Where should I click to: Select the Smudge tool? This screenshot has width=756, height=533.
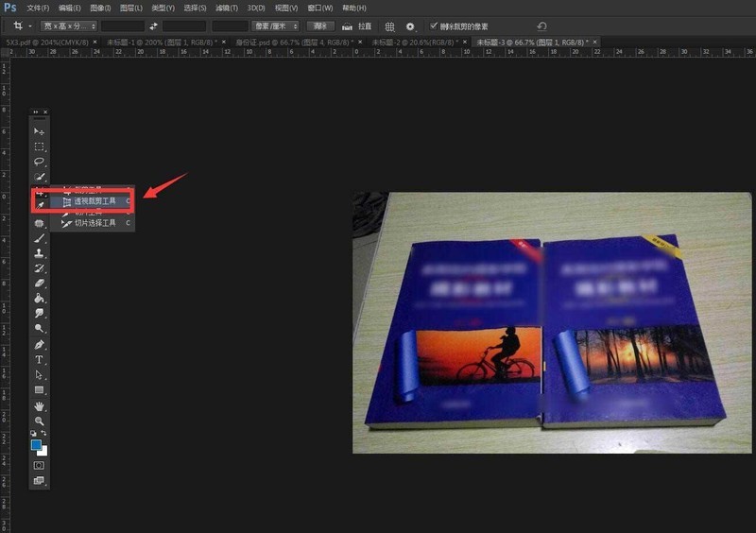pos(39,313)
